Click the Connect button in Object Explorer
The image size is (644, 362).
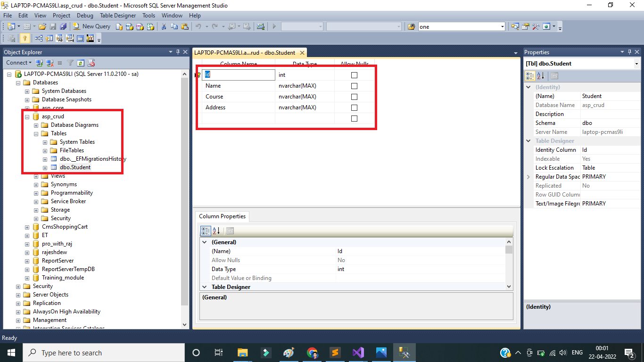[x=18, y=63]
